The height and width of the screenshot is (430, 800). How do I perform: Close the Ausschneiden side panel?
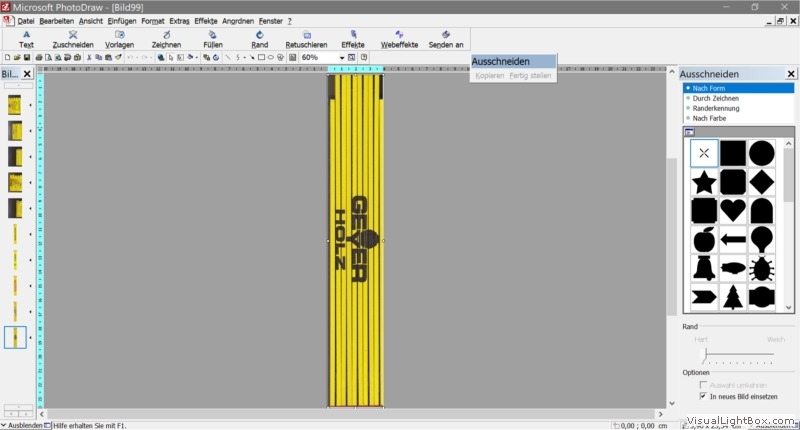click(791, 74)
